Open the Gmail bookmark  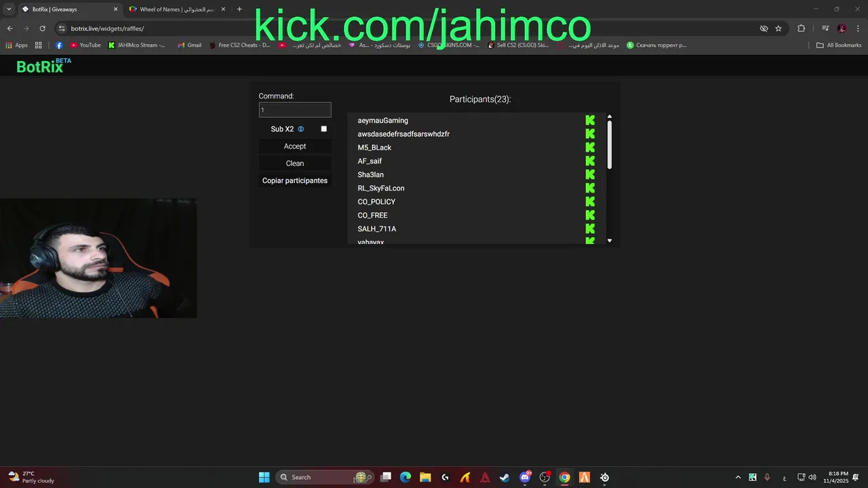(x=189, y=45)
